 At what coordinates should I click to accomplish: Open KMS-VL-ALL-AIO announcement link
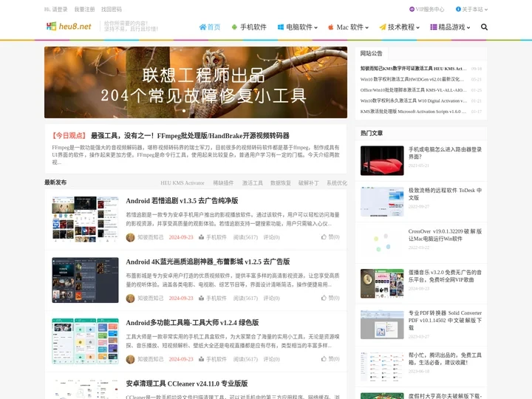(x=414, y=90)
